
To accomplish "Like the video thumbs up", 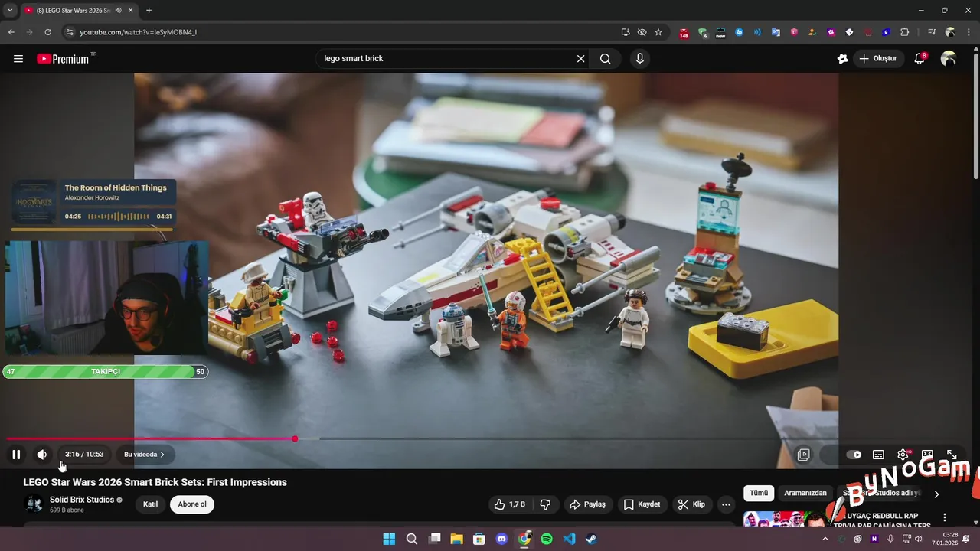I will 510,504.
